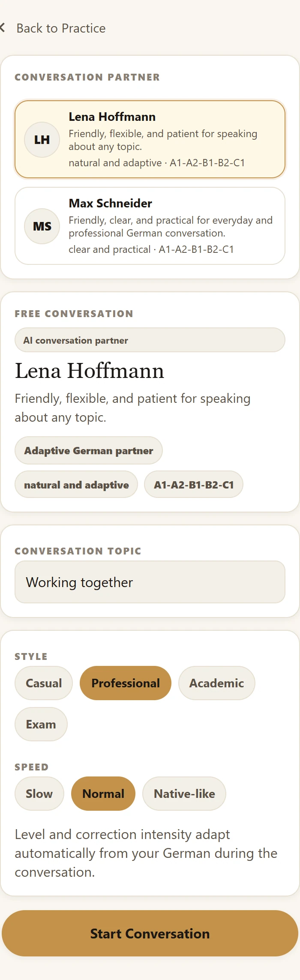Select Lena Hoffmann as conversation partner
Screen dimensions: 300x980
150,139
